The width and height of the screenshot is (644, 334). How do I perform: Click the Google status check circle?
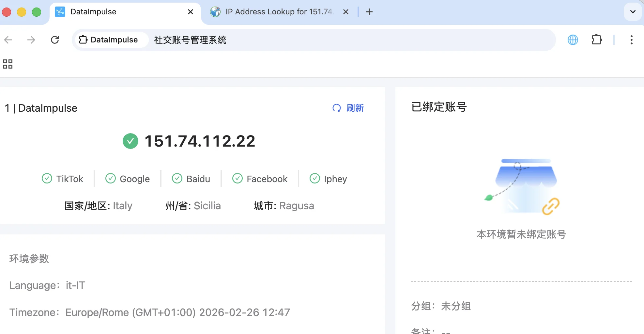[110, 179]
